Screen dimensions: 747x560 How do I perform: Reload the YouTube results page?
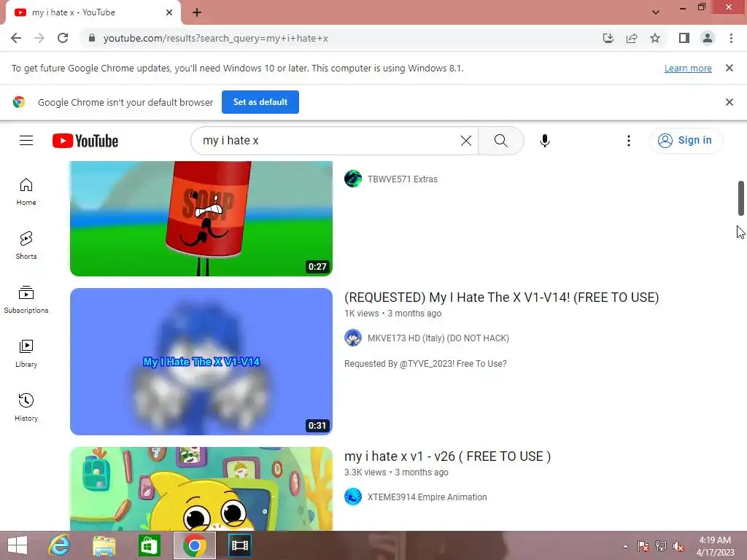click(x=63, y=38)
